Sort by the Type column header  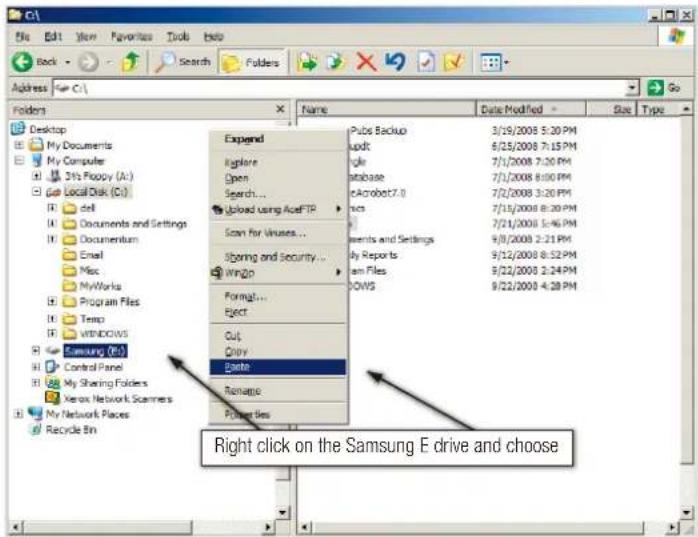[659, 109]
